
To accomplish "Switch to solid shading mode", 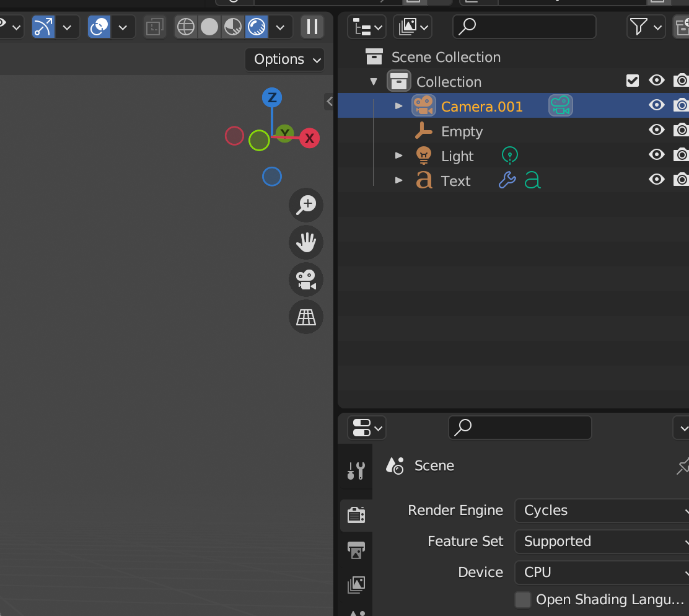I will [x=209, y=27].
